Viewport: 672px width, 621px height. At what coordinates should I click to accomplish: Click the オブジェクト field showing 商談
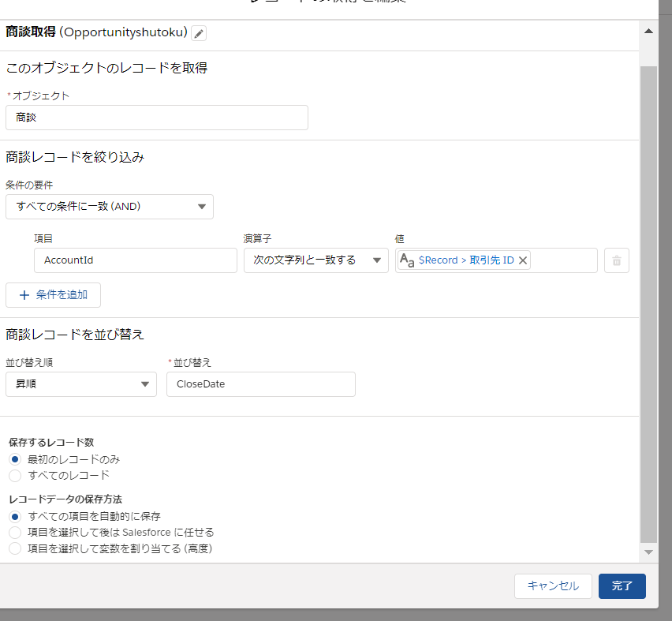click(x=156, y=117)
